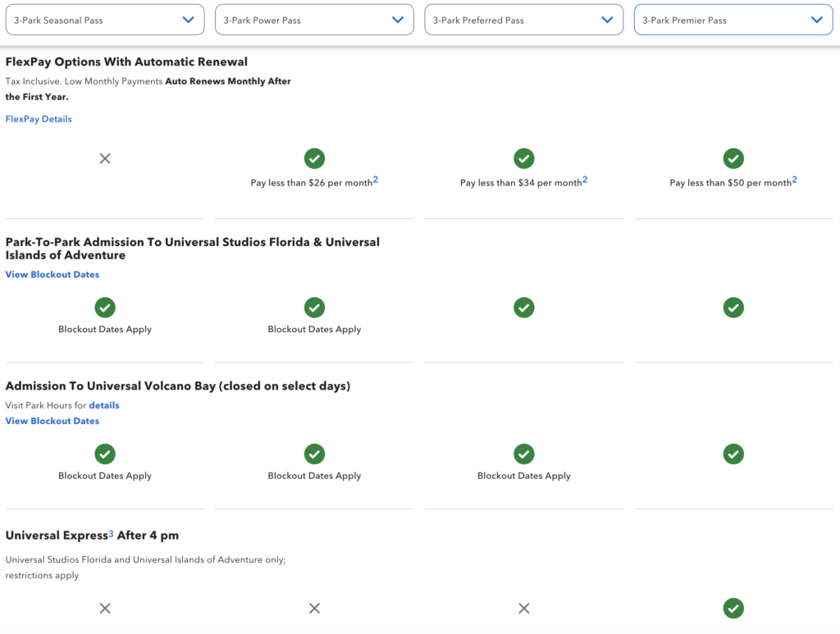
Task: Expand the 3-Park Preferred Pass selector
Action: 524,20
